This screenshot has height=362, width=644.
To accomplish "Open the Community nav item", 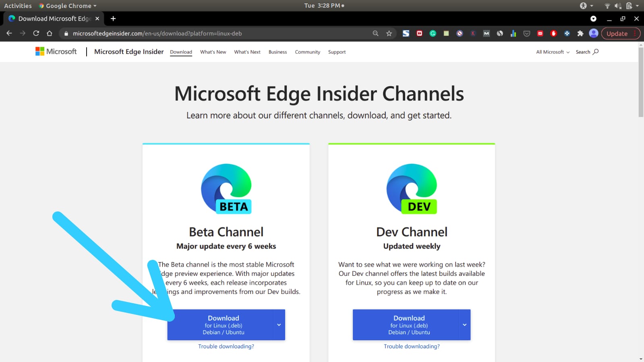I will pos(308,52).
